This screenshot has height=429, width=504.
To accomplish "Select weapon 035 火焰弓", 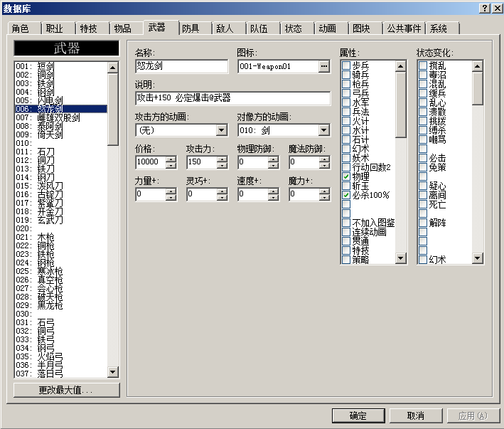I will point(61,356).
